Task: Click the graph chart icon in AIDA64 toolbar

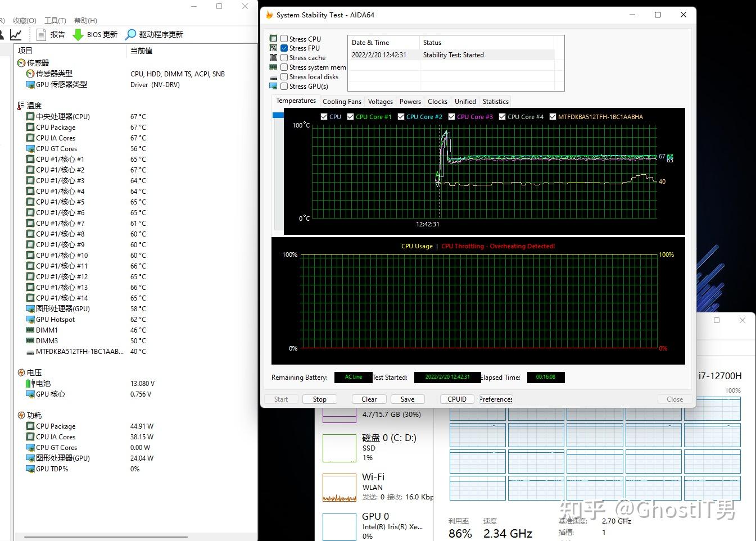Action: point(16,35)
